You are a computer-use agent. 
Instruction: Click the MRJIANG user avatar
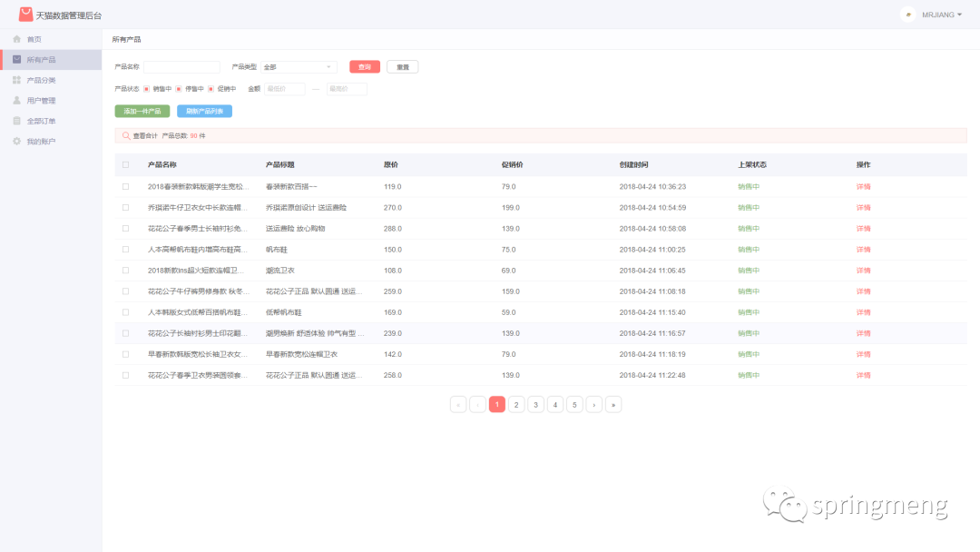point(908,15)
